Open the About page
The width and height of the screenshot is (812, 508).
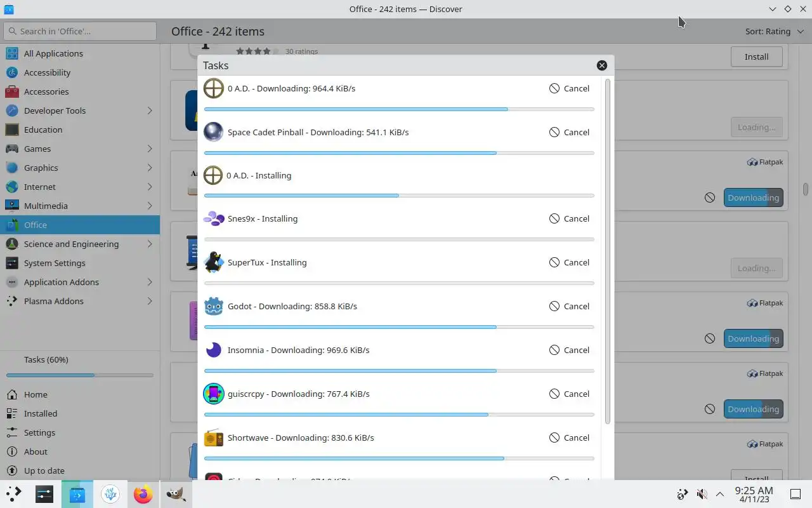coord(80,451)
